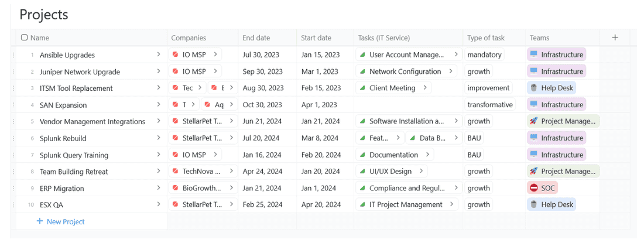
Task: Click the drag handle beside Ansible Upgrades row
Action: [x=13, y=55]
